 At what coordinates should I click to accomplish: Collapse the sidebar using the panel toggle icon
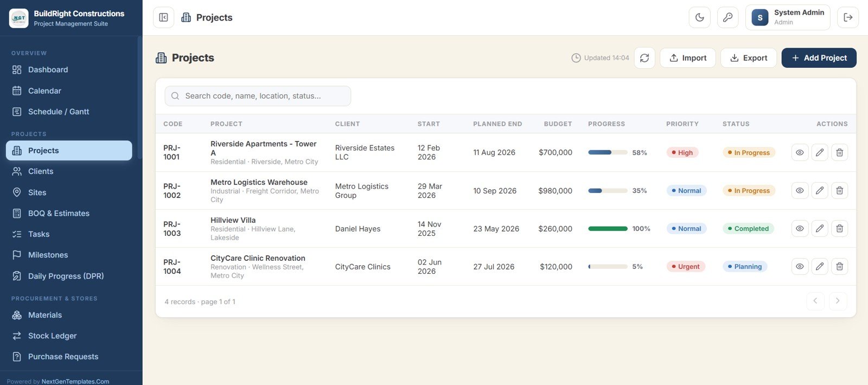[x=163, y=17]
